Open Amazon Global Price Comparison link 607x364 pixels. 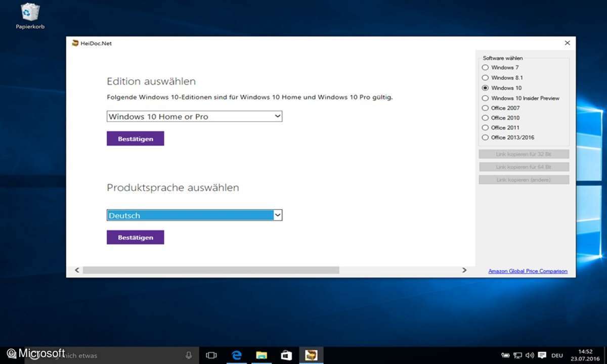click(x=528, y=271)
